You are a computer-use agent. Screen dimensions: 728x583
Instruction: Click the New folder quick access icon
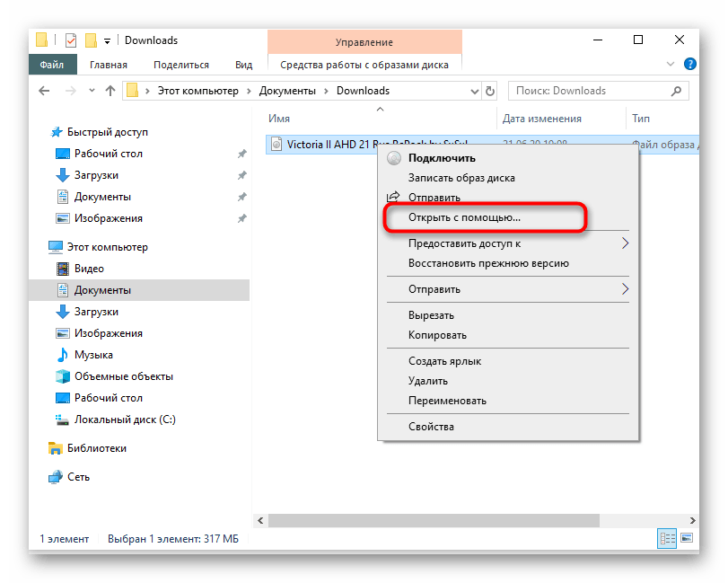91,40
